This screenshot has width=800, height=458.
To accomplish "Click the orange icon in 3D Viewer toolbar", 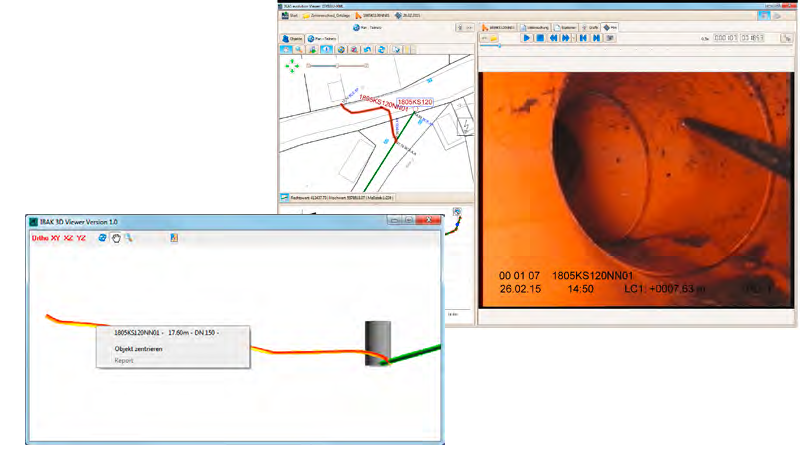I will click(x=174, y=238).
